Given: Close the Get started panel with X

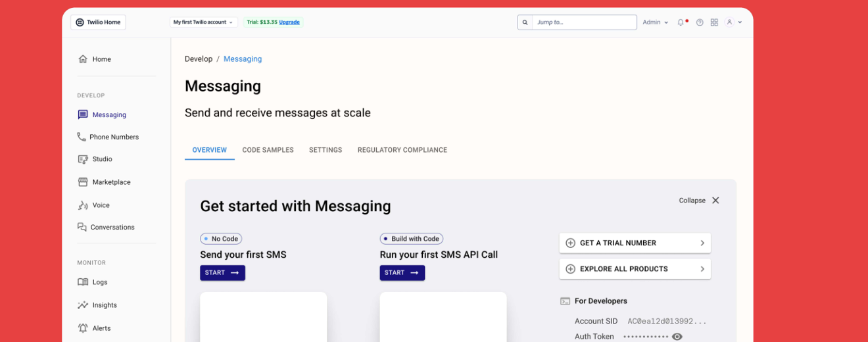Looking at the screenshot, I should [715, 201].
